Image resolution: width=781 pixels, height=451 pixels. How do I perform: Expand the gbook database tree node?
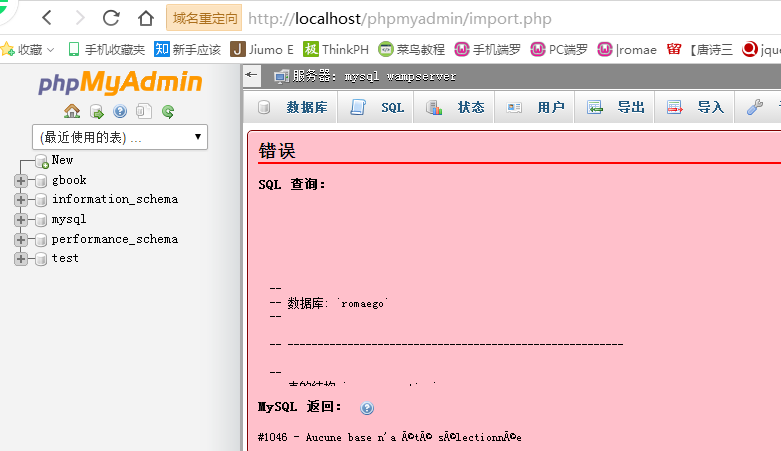pos(20,180)
